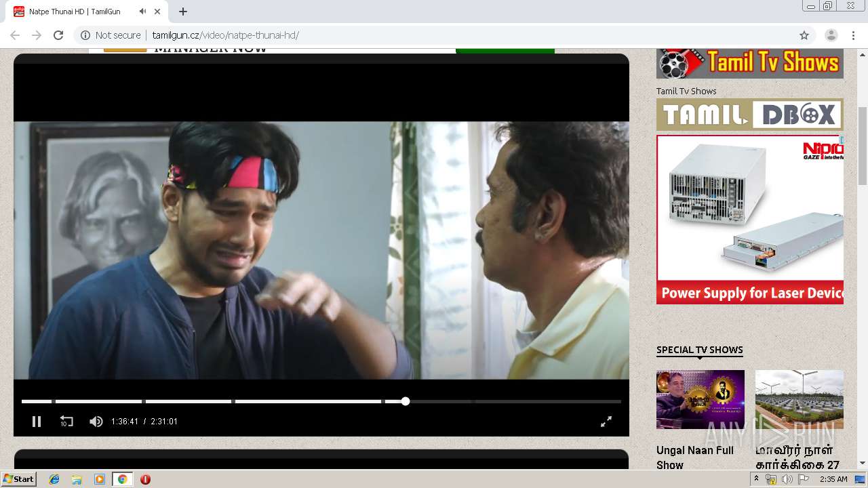Click scrollbar up arrow

click(x=863, y=54)
